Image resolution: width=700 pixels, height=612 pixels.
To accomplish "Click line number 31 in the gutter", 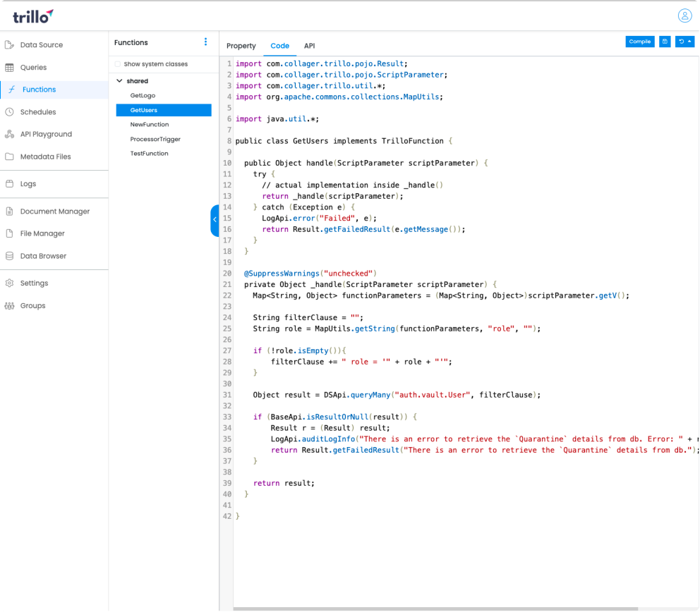I will pyautogui.click(x=227, y=395).
